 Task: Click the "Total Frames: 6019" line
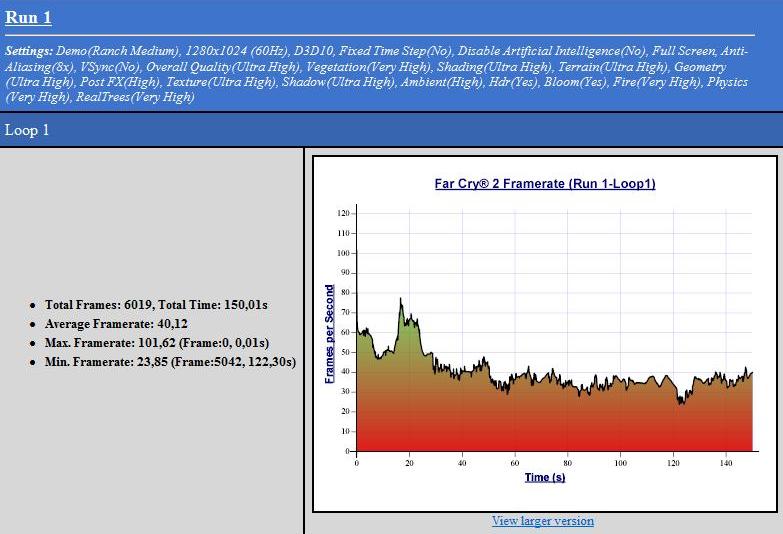pyautogui.click(x=156, y=305)
